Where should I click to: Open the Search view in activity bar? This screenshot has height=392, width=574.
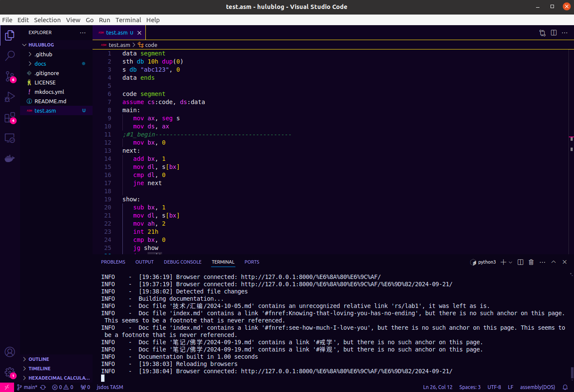10,56
